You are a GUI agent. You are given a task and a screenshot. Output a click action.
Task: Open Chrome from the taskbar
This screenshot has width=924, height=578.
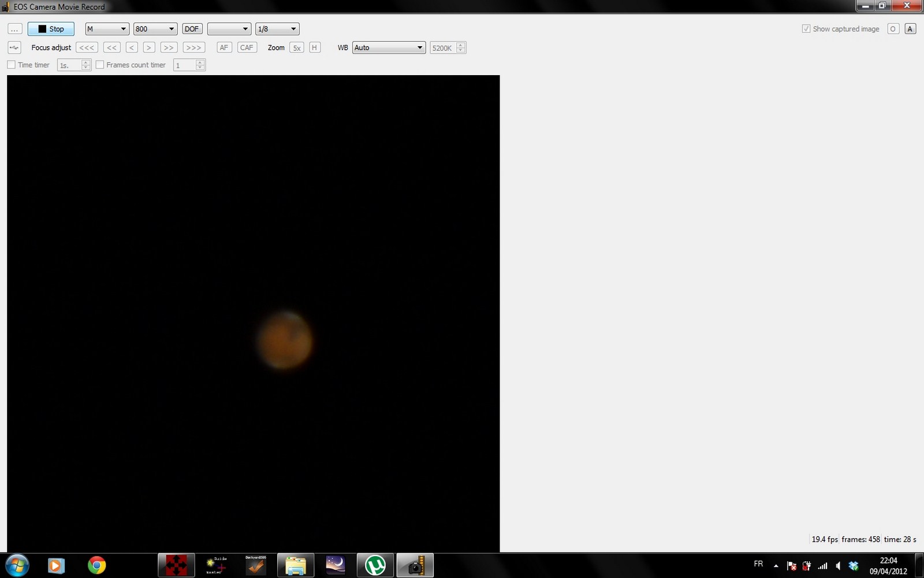click(96, 565)
